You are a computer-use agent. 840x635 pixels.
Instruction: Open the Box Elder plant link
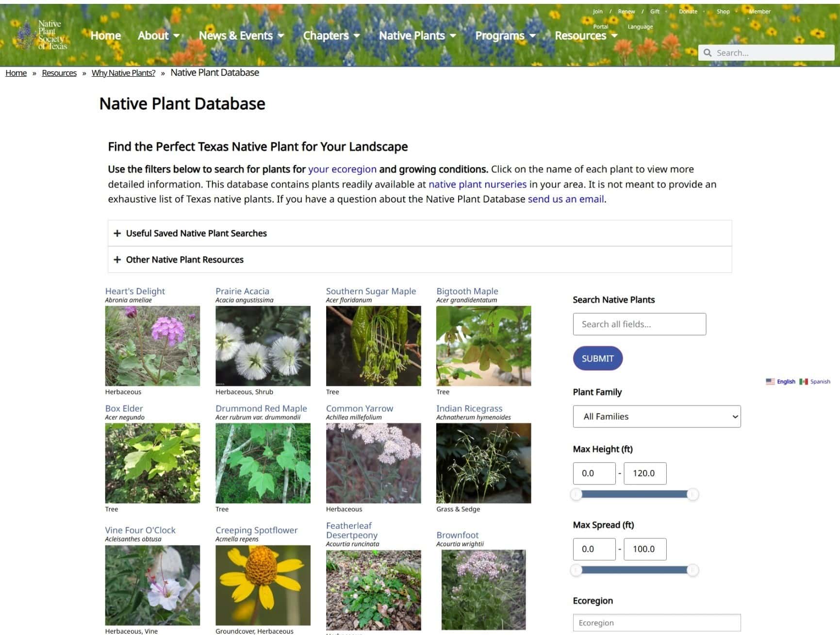pos(124,408)
